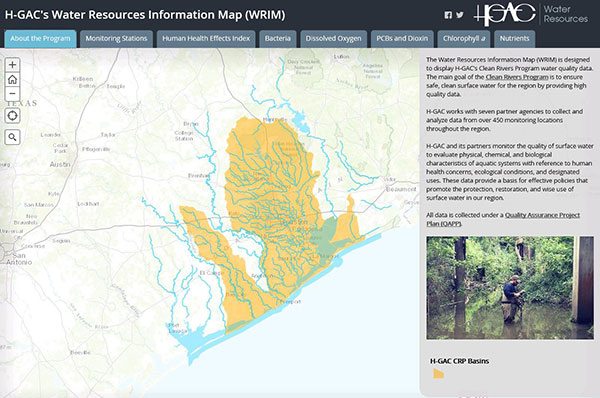600x398 pixels.
Task: Switch to the Monitoring Stations tab
Action: 116,39
